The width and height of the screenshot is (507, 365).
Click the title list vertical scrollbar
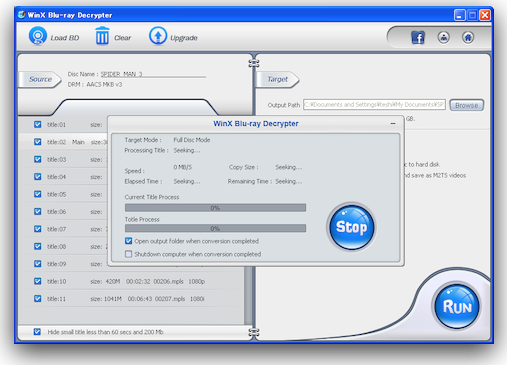coord(248,295)
